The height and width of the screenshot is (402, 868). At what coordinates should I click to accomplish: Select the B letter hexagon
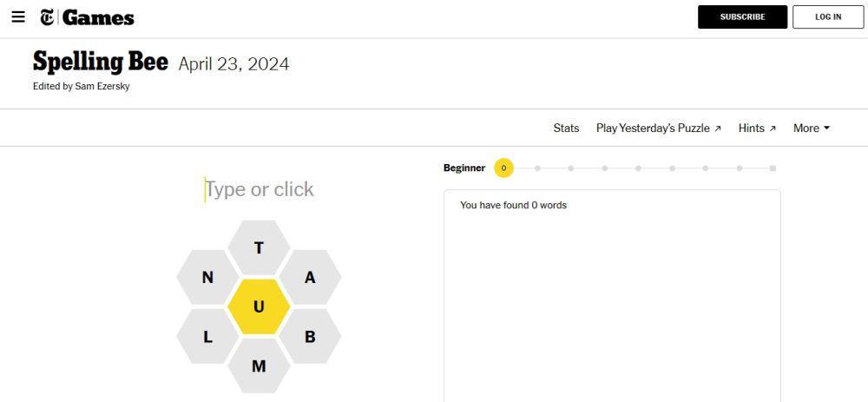[310, 336]
